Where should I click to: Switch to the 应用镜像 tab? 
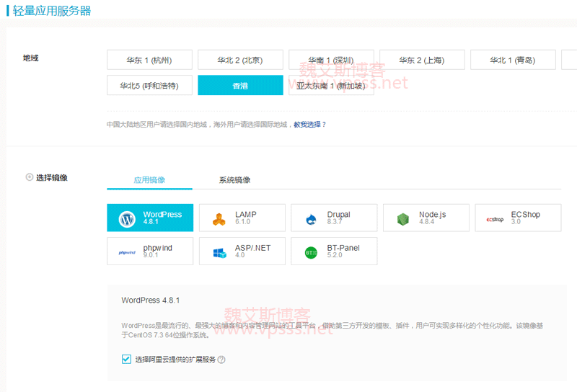149,180
